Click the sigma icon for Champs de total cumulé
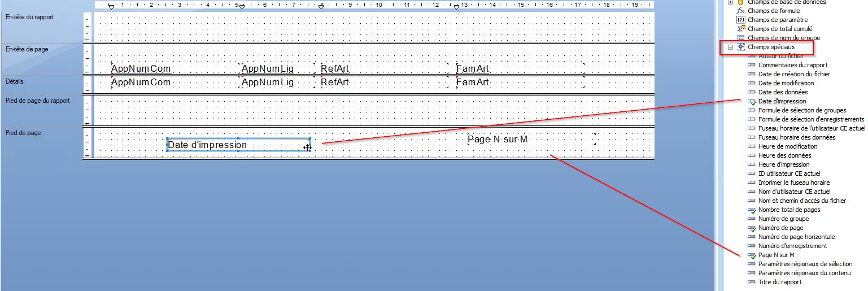This screenshot has width=868, height=291. click(x=741, y=29)
